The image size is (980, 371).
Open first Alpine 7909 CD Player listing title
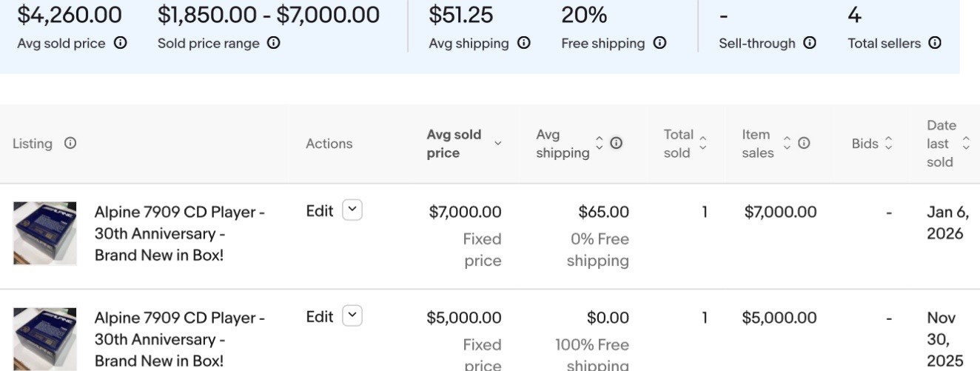(180, 233)
